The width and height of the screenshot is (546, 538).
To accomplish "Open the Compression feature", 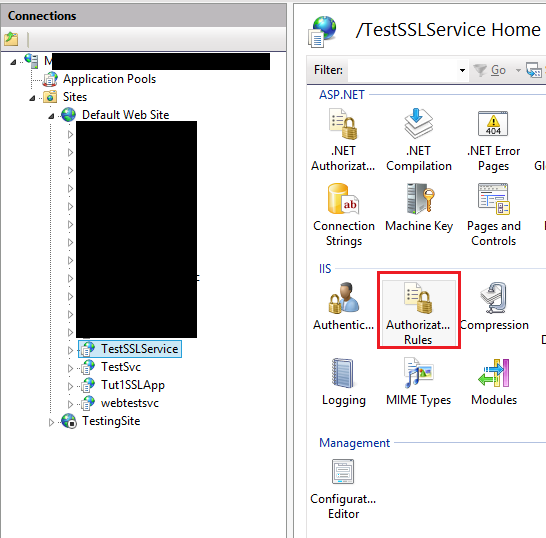I will [x=494, y=306].
